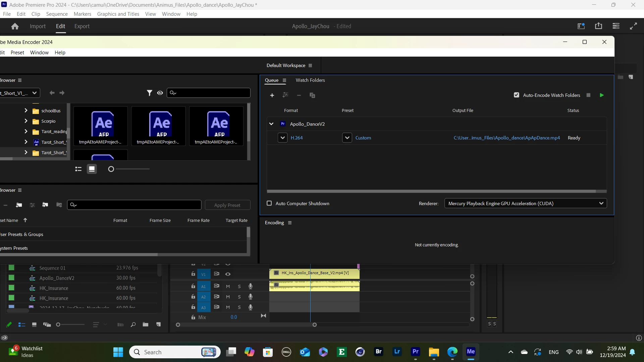
Task: Toggle voice-over record microphone on track A1
Action: [250, 286]
